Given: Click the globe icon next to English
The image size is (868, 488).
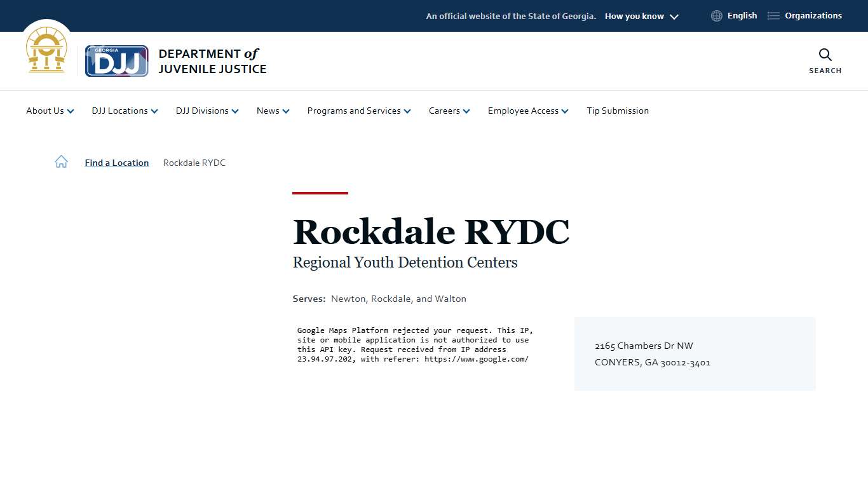Looking at the screenshot, I should coord(716,15).
